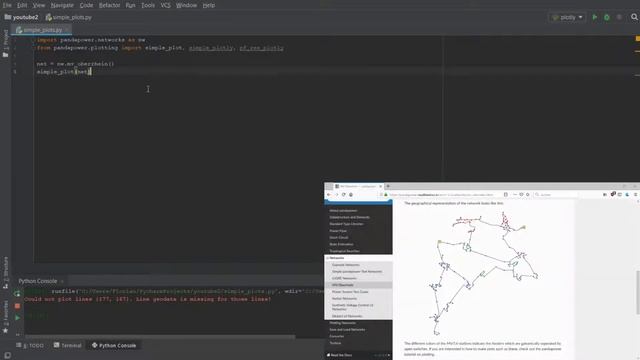The width and height of the screenshot is (640, 360).
Task: Reload the browser page
Action: [344, 195]
